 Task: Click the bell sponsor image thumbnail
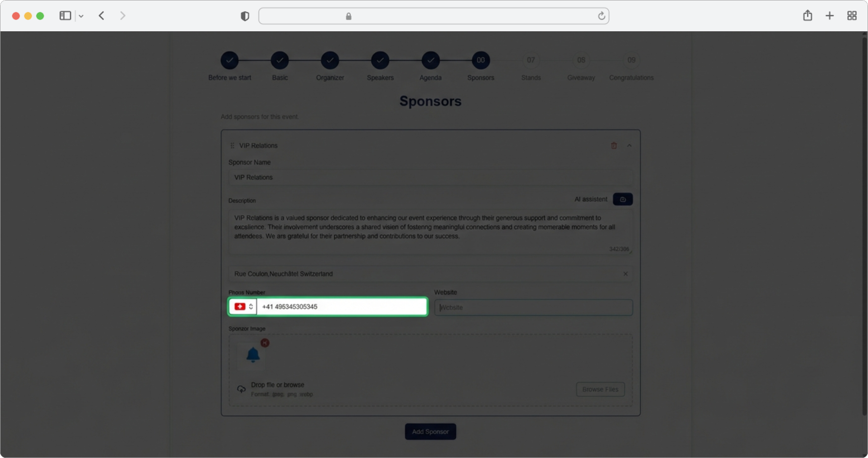pyautogui.click(x=252, y=355)
